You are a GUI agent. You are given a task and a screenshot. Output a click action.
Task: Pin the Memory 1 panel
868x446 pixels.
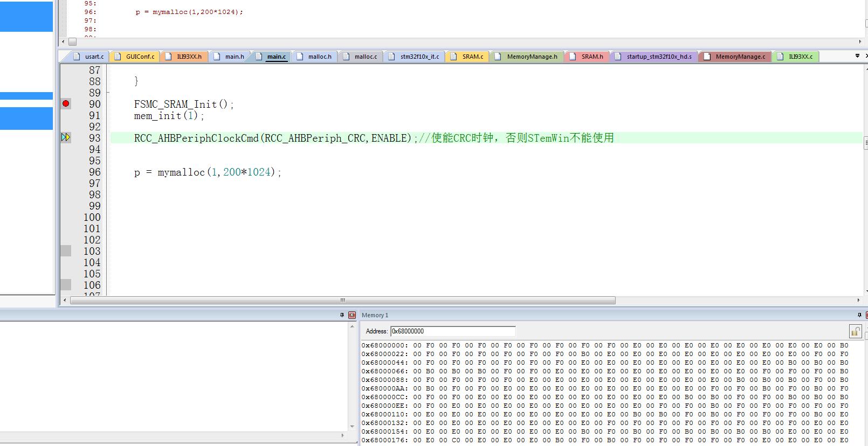859,315
